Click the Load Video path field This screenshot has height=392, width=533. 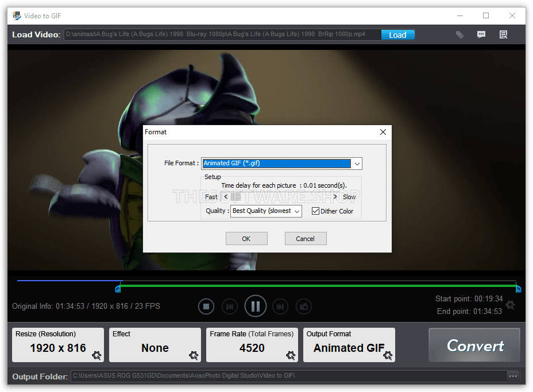pos(223,34)
